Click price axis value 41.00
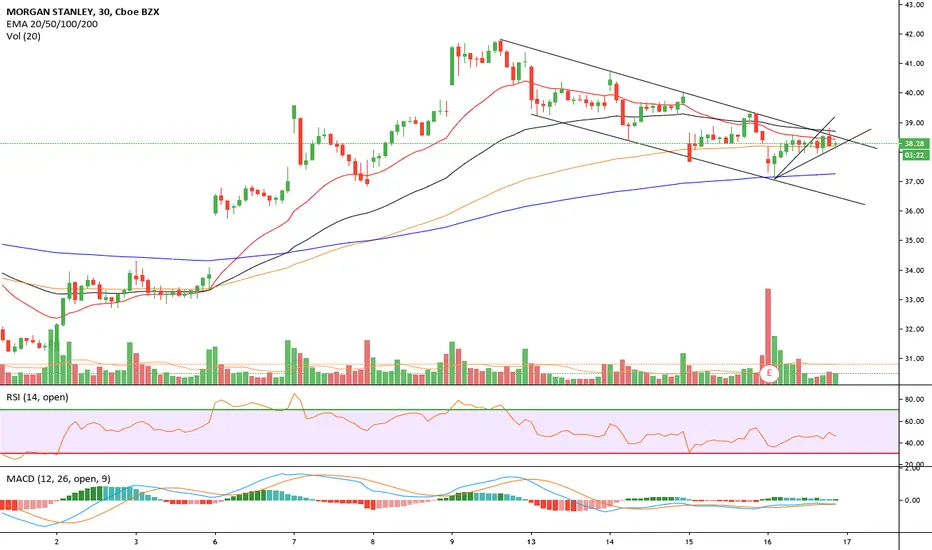932x550 pixels. pos(914,64)
